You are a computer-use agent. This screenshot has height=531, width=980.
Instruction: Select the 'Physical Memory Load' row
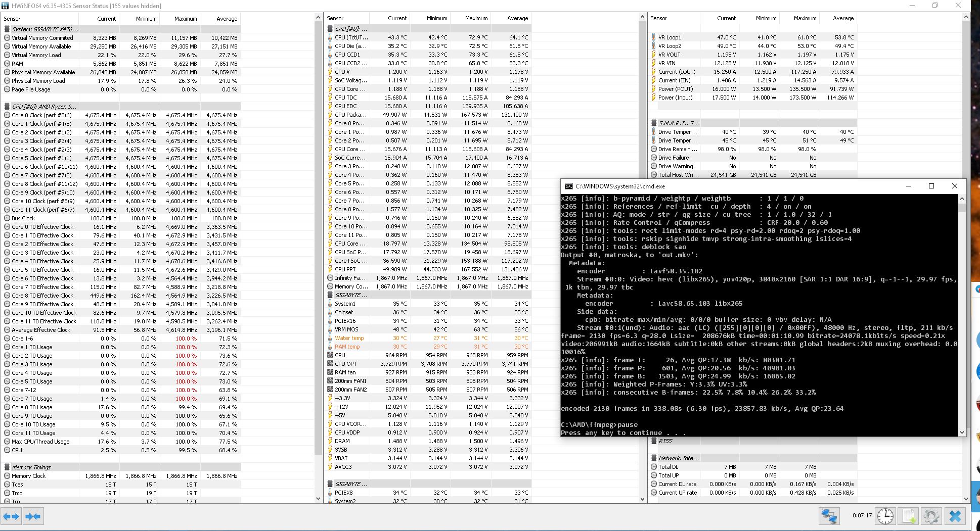click(x=121, y=81)
